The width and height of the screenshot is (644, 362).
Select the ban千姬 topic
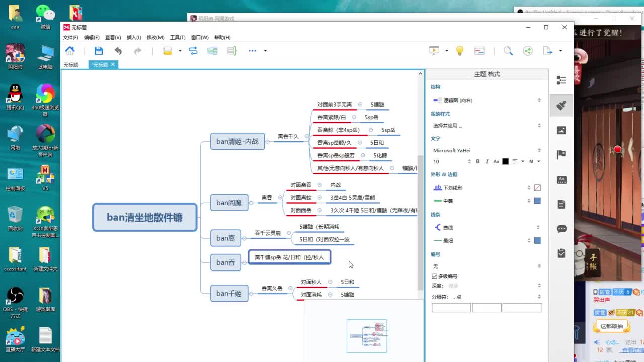coord(229,293)
